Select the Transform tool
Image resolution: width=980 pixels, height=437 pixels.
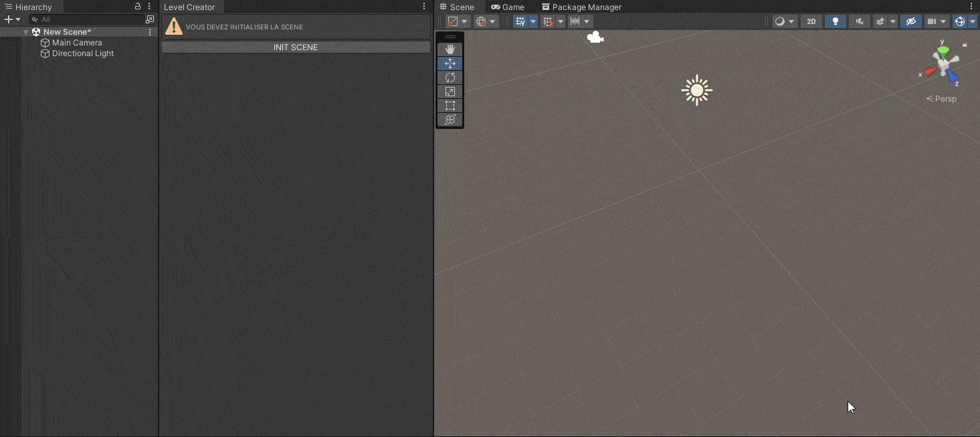point(450,120)
